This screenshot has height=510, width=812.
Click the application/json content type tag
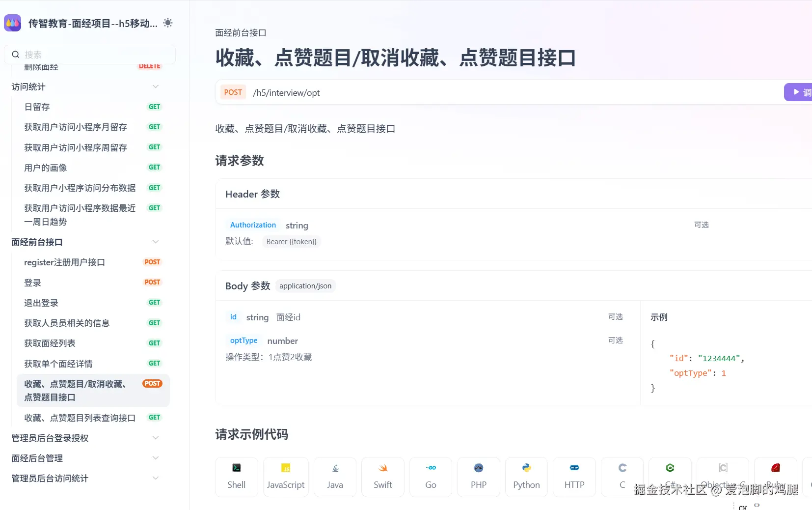(x=305, y=286)
